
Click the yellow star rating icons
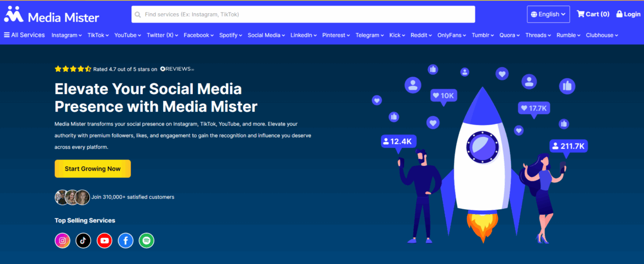[x=73, y=69]
